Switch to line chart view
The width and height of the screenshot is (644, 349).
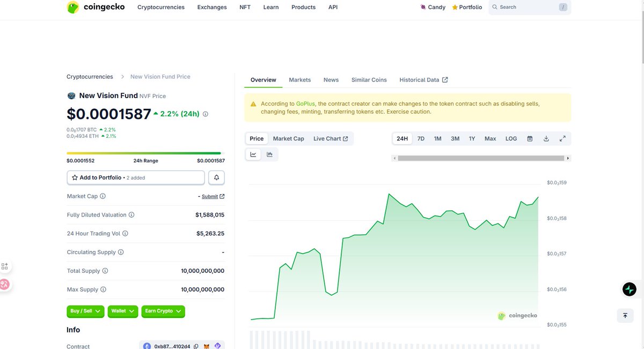pyautogui.click(x=253, y=154)
